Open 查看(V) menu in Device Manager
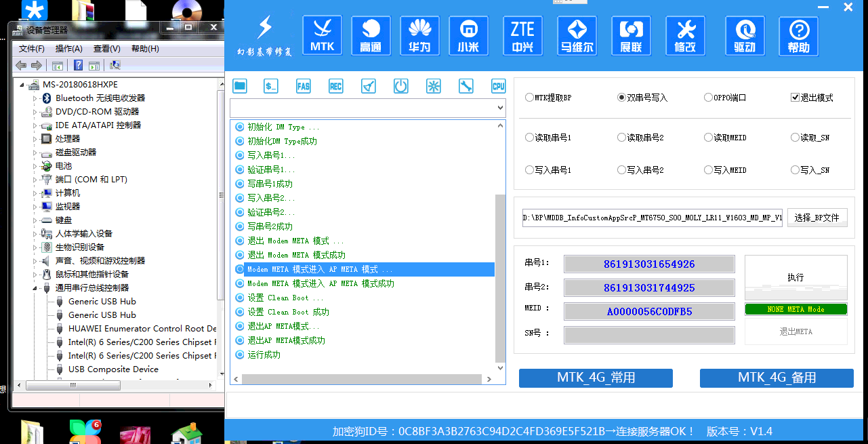This screenshot has height=444, width=868. [107, 49]
